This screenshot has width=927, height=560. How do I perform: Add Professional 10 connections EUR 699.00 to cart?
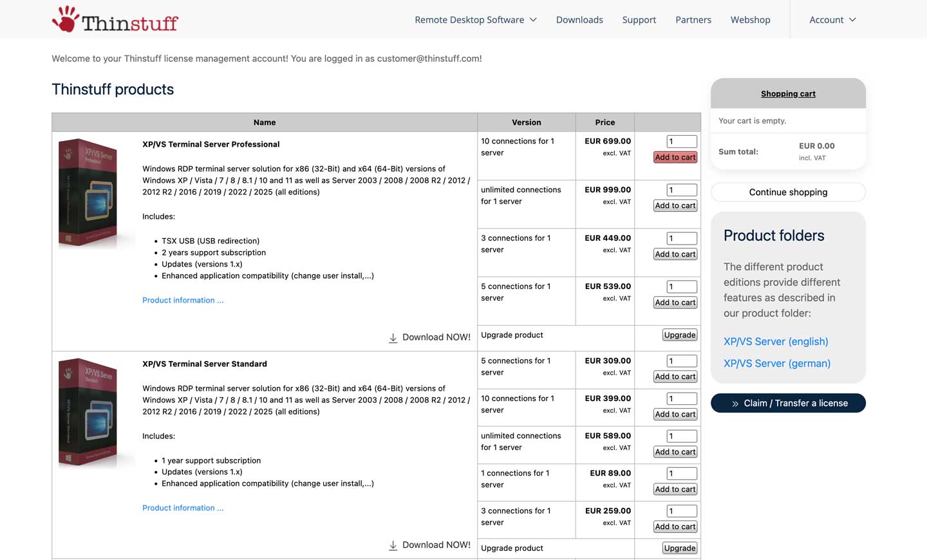pyautogui.click(x=675, y=157)
